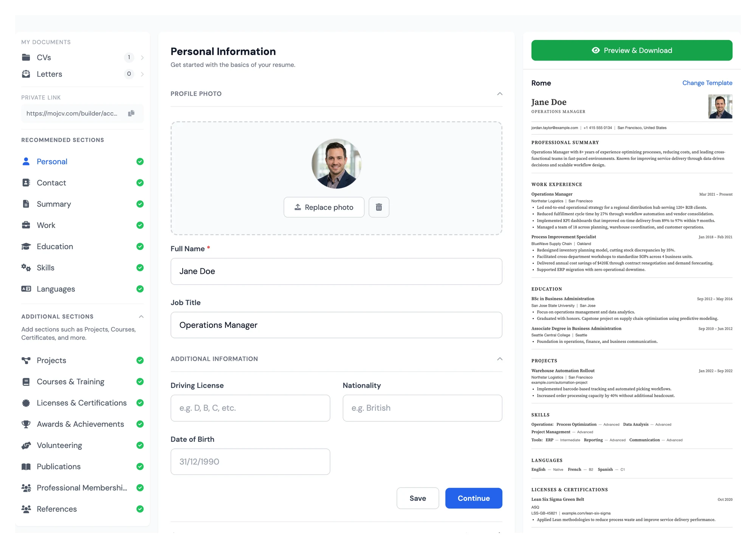The width and height of the screenshot is (756, 548).
Task: Click the Awards & Achievements trophy icon
Action: (26, 424)
